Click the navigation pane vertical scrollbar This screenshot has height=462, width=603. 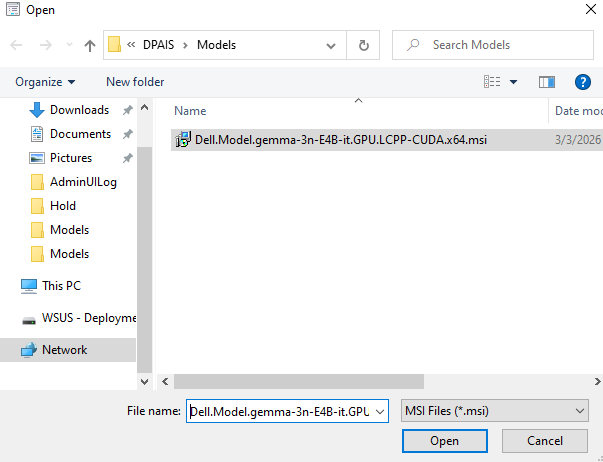tap(145, 260)
